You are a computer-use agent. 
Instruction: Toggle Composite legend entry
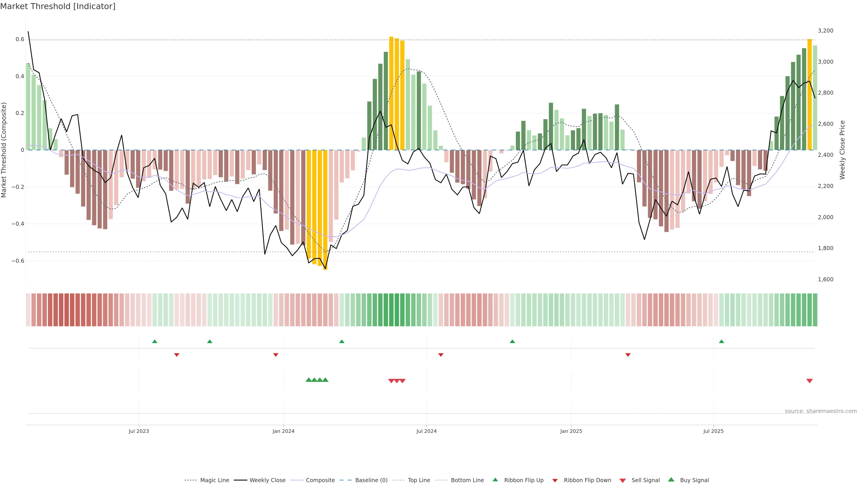point(320,480)
